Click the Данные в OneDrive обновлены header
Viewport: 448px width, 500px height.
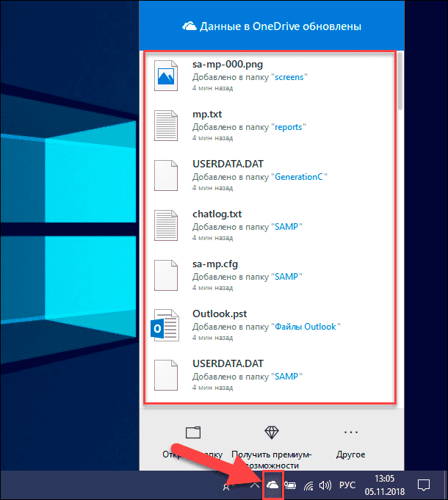pos(272,26)
